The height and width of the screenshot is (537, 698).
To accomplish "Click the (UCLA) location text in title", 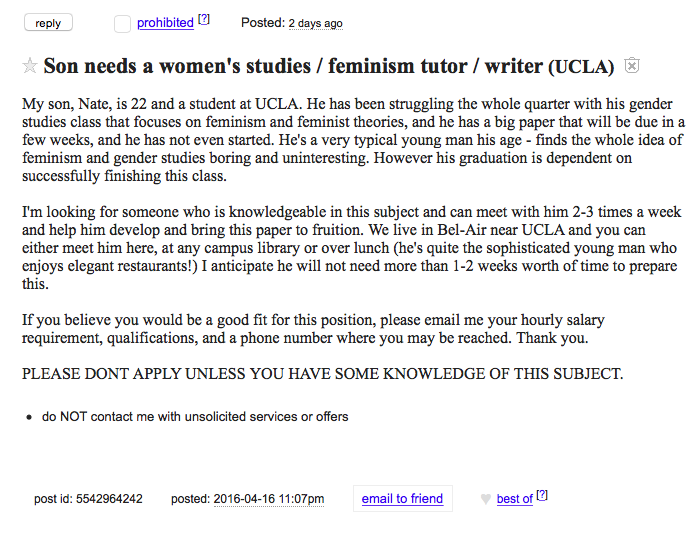I will point(581,67).
